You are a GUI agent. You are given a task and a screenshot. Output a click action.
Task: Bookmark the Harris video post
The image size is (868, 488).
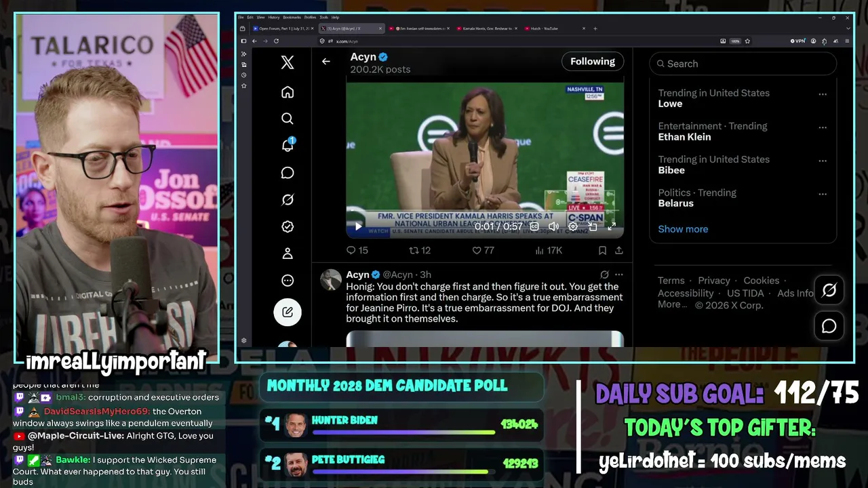click(602, 250)
